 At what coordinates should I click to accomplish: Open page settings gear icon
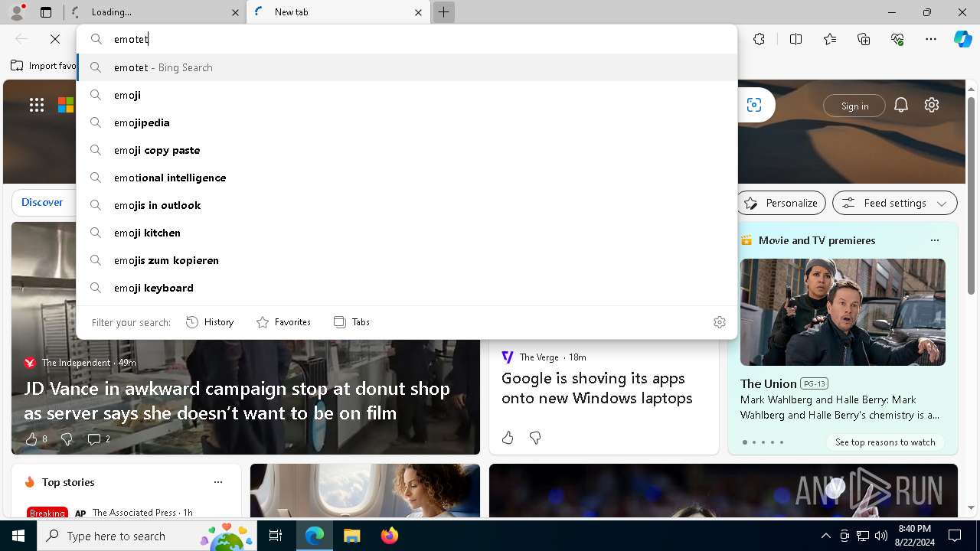932,105
